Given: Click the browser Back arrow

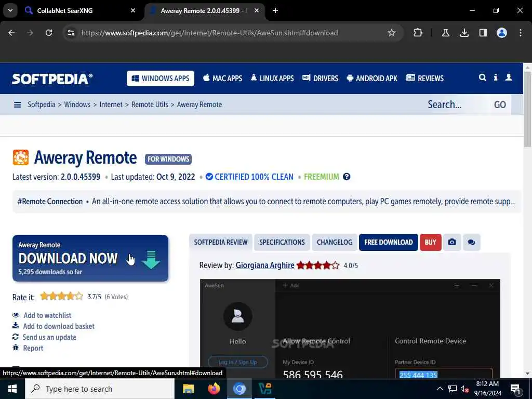Looking at the screenshot, I should pos(11,33).
